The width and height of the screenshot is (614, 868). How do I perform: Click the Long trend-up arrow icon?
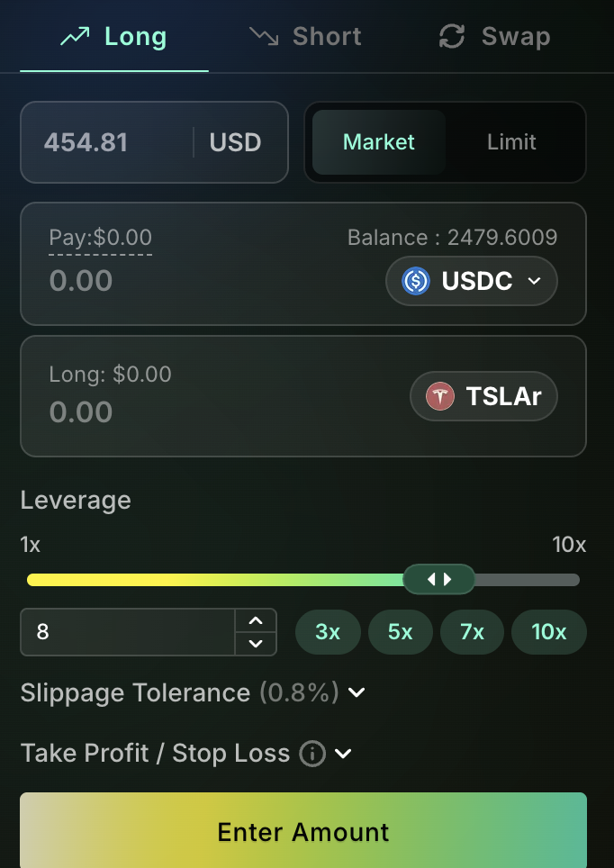75,37
